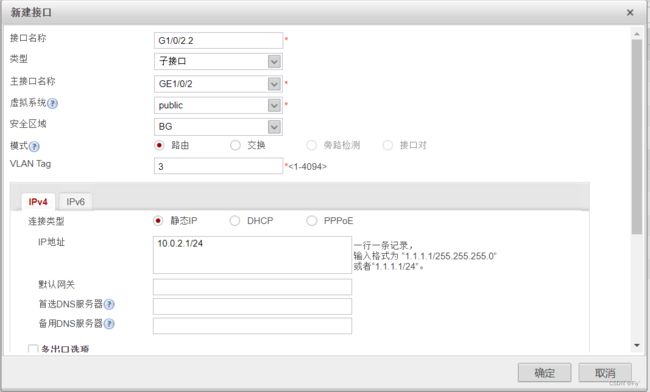Enable 多出口选项 checkbox
The width and height of the screenshot is (650, 392).
(33, 348)
